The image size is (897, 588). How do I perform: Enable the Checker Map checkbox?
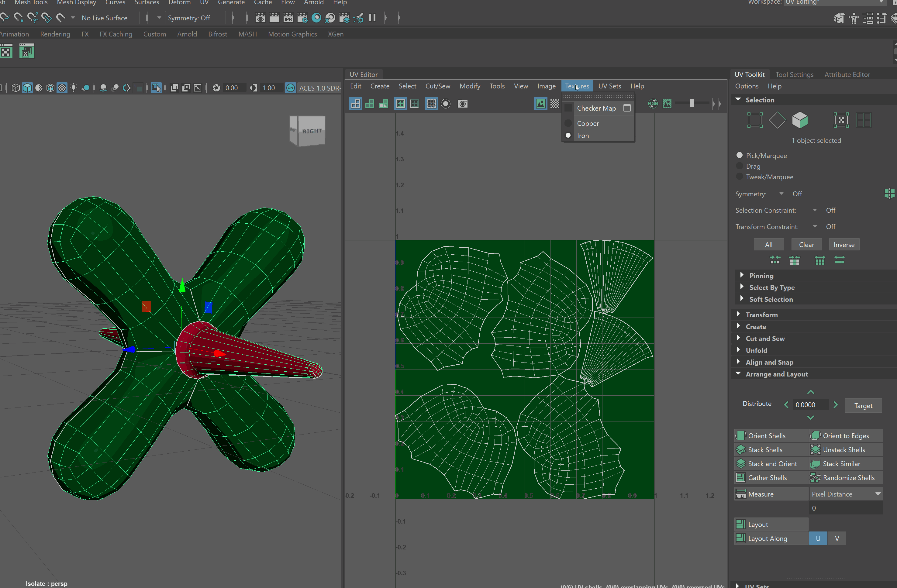coord(568,108)
